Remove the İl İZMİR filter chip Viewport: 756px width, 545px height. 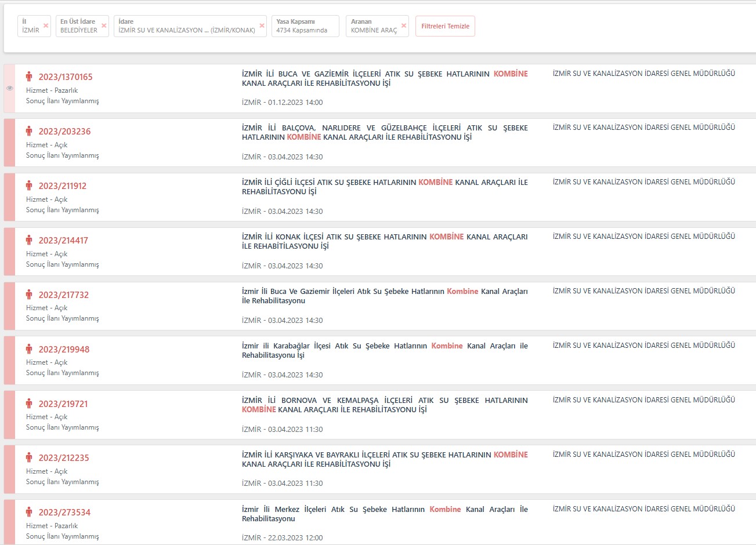[46, 26]
